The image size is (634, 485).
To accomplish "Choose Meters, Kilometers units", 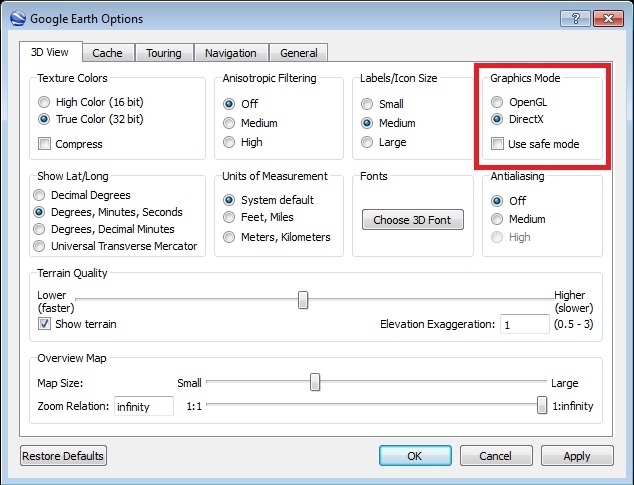I will coord(230,237).
